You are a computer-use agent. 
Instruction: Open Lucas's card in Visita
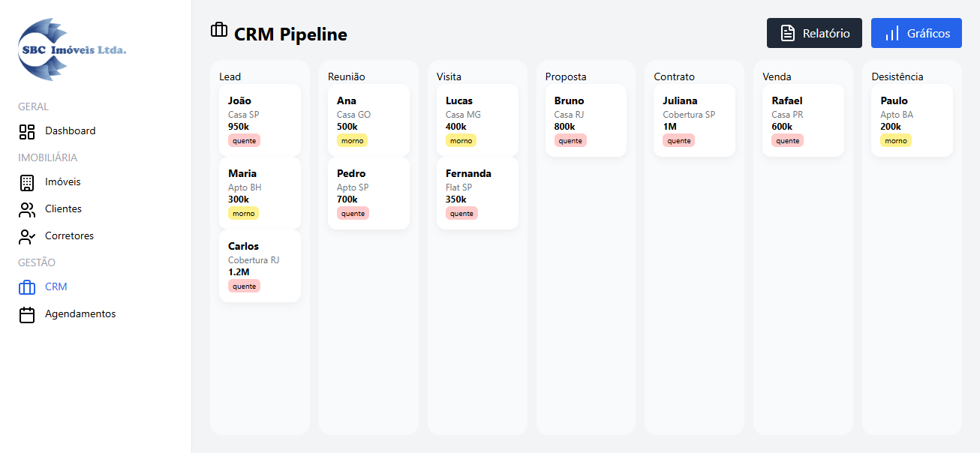[x=477, y=120]
